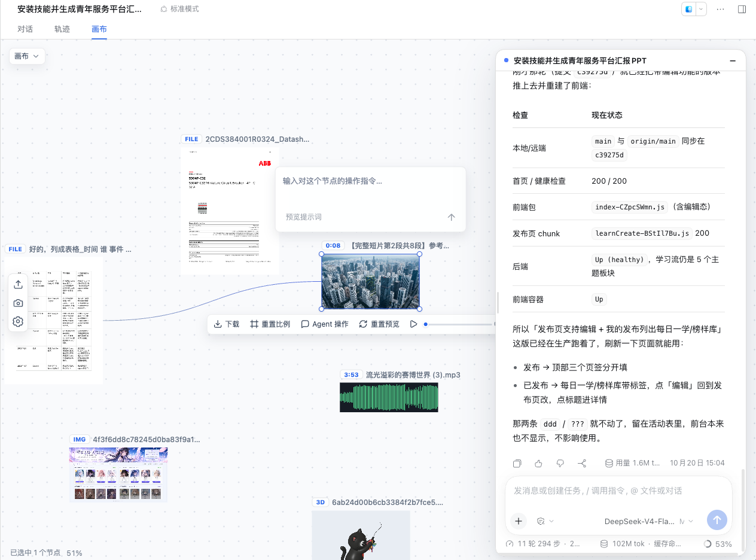Click the 53% context usage indicator

(x=718, y=544)
